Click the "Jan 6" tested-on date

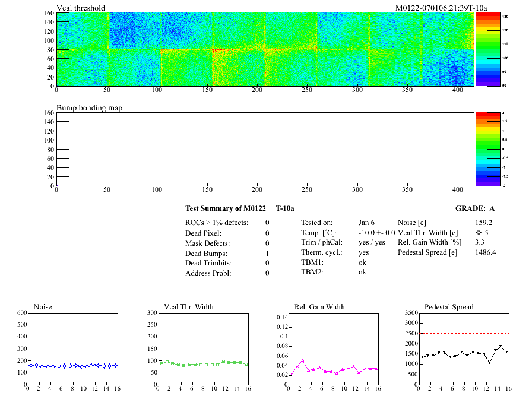click(366, 223)
